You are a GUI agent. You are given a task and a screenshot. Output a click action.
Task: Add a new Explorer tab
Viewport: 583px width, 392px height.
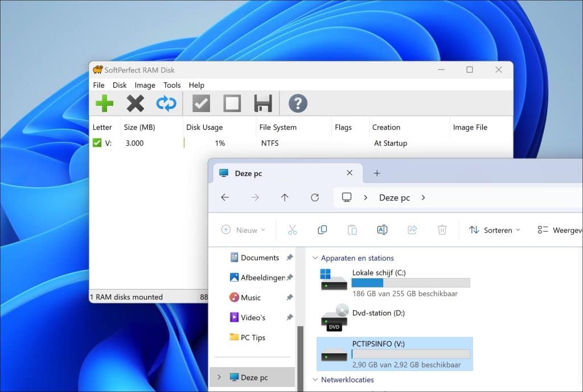pyautogui.click(x=377, y=173)
